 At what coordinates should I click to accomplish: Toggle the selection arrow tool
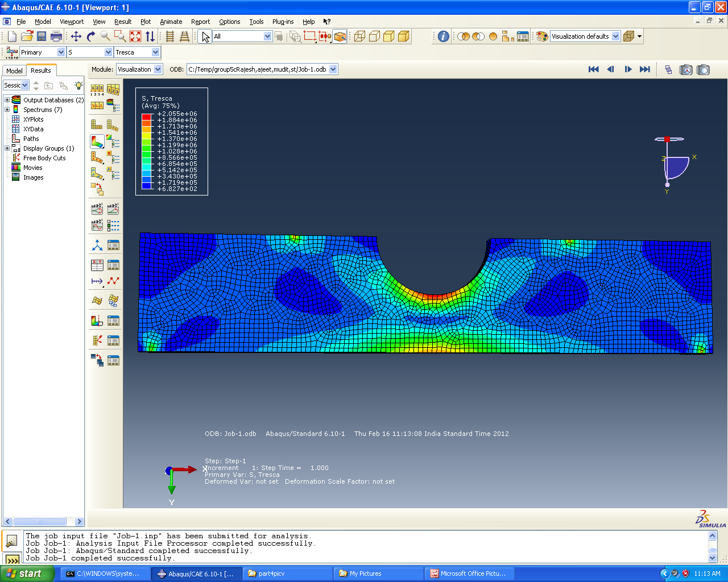coord(205,36)
